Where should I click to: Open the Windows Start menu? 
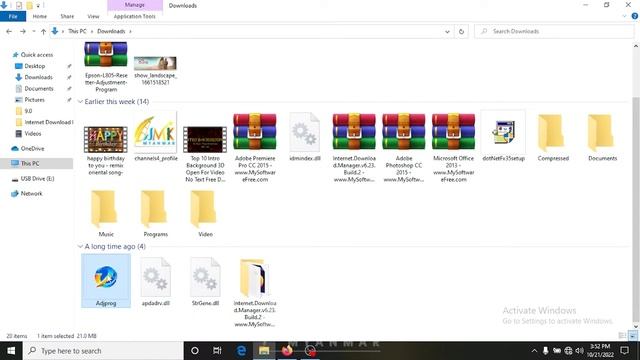tap(11, 351)
